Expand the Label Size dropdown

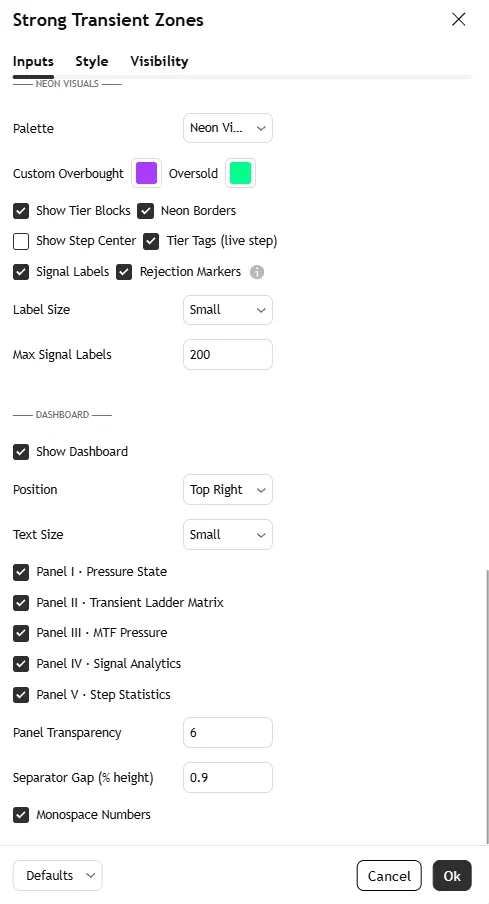(228, 310)
